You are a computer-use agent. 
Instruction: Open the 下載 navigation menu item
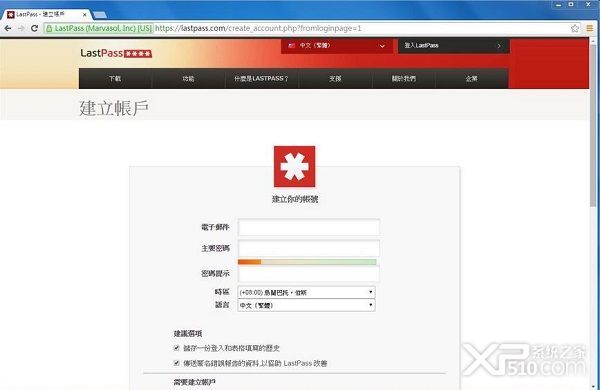click(115, 78)
